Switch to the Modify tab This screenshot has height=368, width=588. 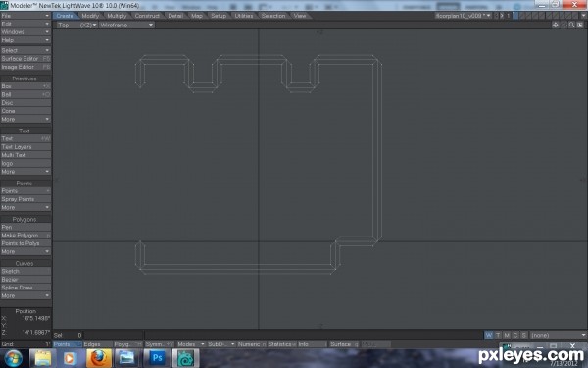[x=90, y=16]
